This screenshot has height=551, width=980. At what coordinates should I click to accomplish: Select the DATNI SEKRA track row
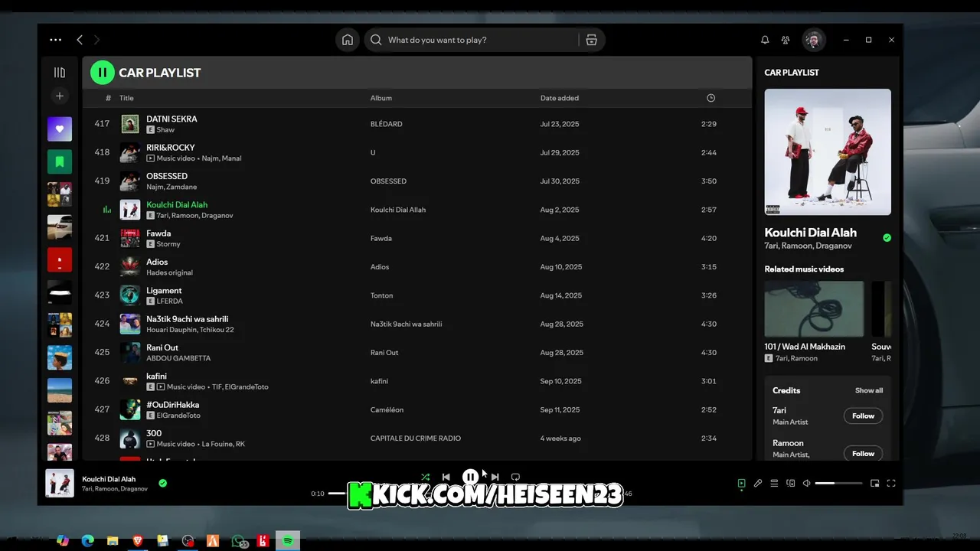pos(417,124)
